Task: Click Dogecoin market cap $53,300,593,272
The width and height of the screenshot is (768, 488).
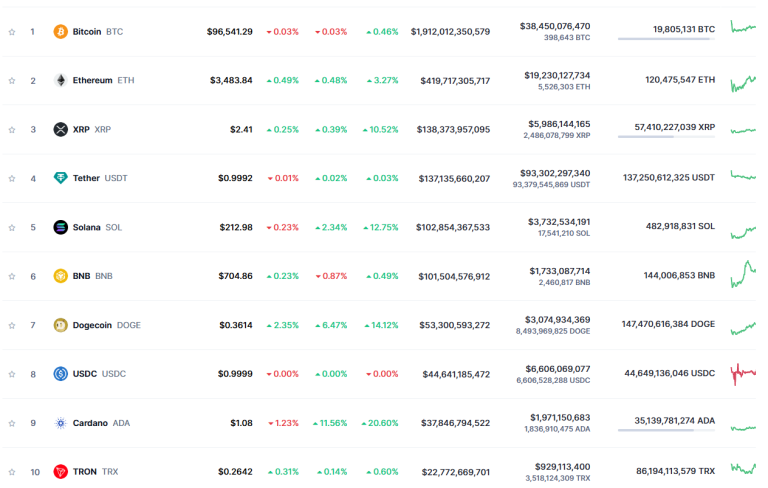Action: tap(453, 325)
